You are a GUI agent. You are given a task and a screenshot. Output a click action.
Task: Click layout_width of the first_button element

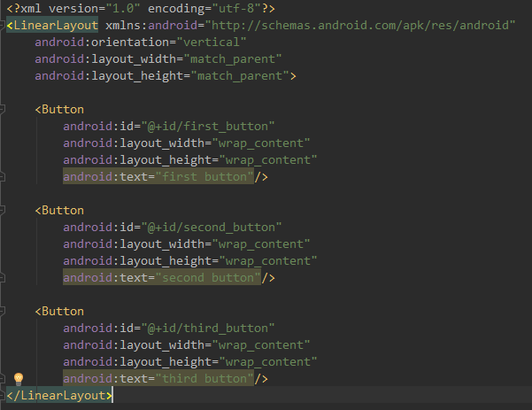[x=187, y=143]
